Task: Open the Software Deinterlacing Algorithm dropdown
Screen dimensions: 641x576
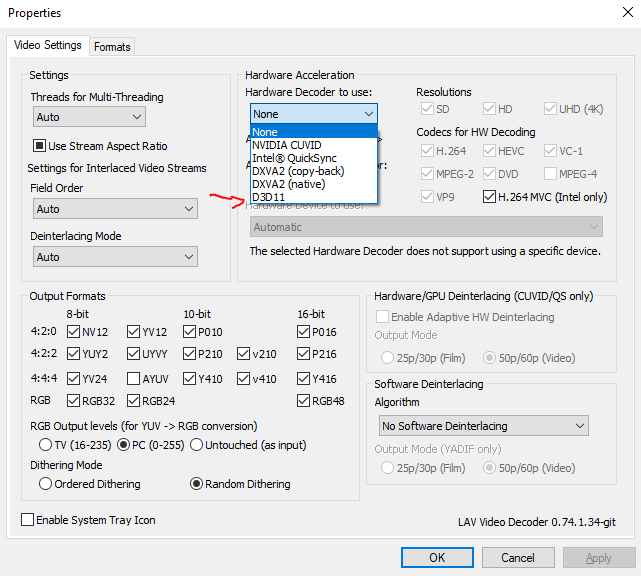Action: [x=484, y=426]
